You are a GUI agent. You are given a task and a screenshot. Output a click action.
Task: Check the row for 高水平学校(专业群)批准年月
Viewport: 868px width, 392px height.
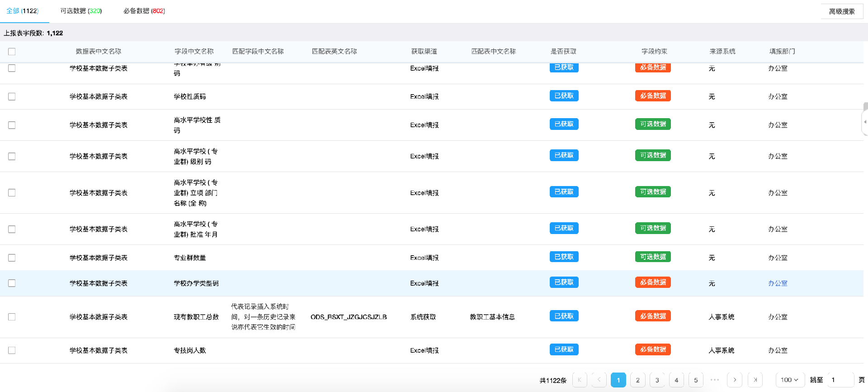12,229
